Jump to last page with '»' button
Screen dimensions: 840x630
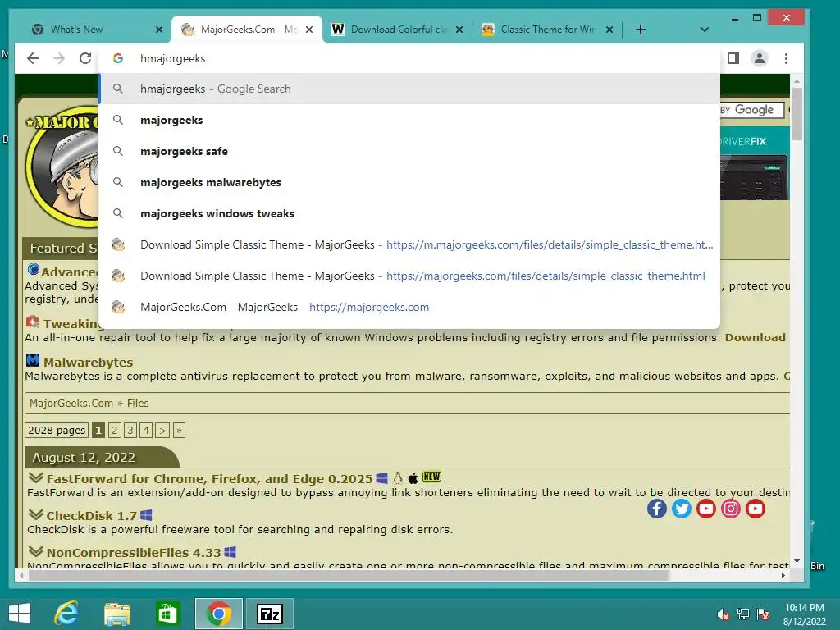[x=179, y=430]
